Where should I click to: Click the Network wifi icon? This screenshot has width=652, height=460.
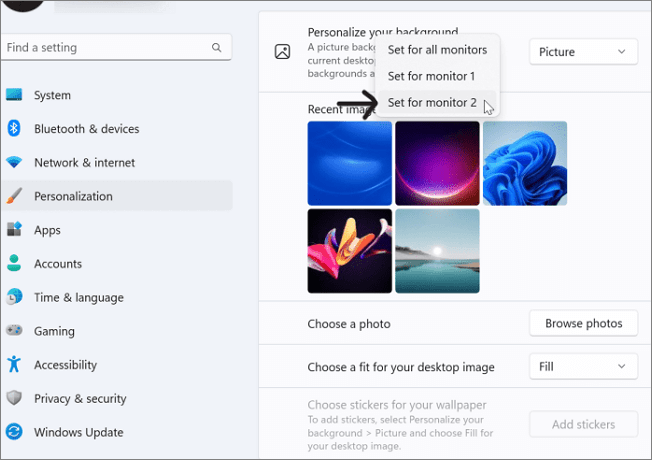point(14,162)
